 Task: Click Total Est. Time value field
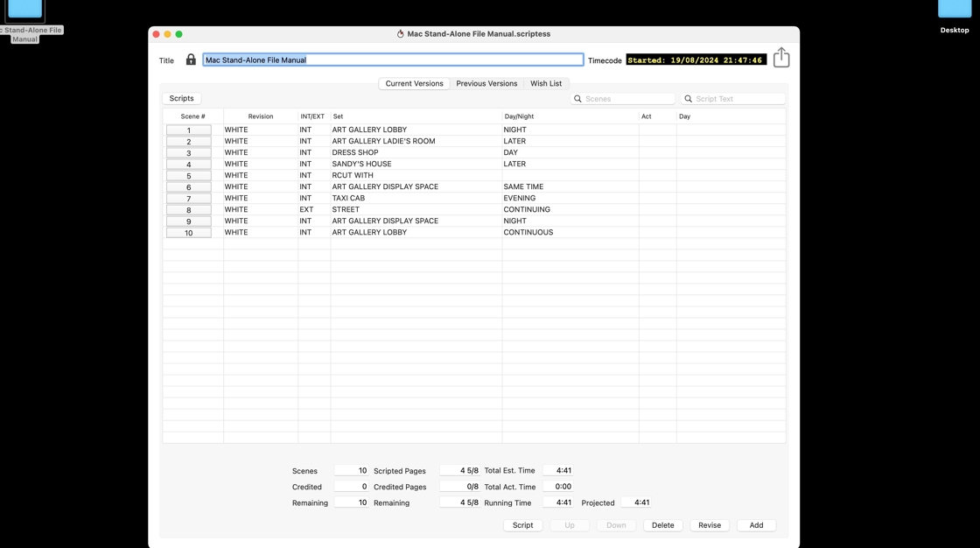pos(558,470)
